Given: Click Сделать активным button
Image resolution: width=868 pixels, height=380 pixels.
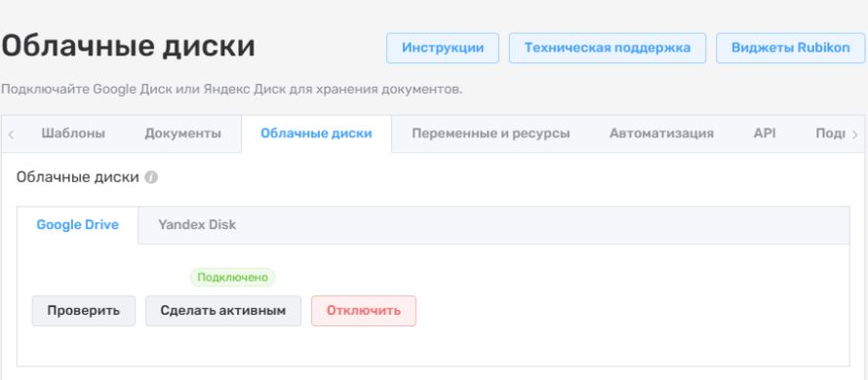Looking at the screenshot, I should click(223, 311).
